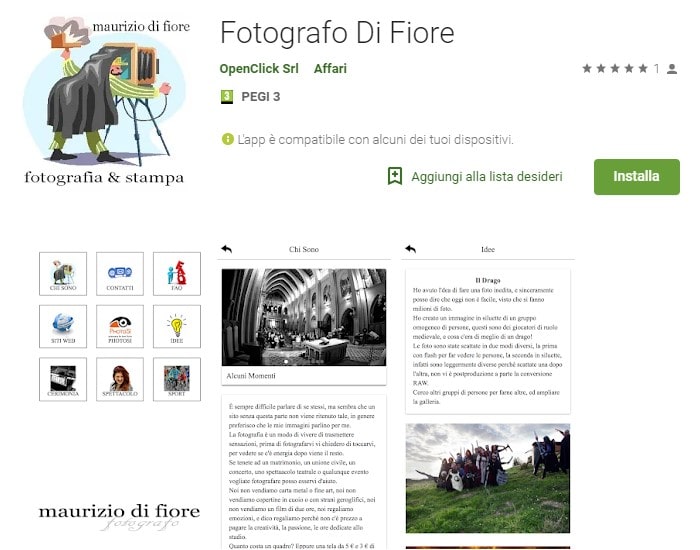
Task: Click the wishlist bookmark icon
Action: click(x=395, y=176)
